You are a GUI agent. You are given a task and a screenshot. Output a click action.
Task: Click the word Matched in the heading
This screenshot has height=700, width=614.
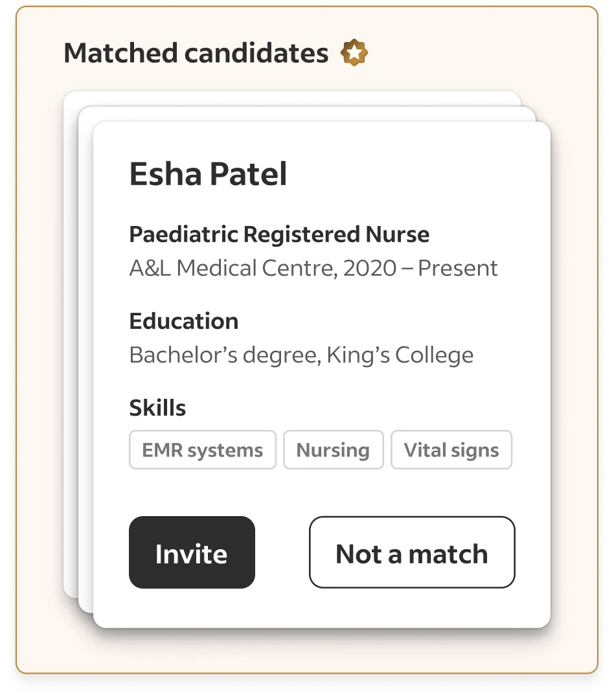click(x=120, y=53)
